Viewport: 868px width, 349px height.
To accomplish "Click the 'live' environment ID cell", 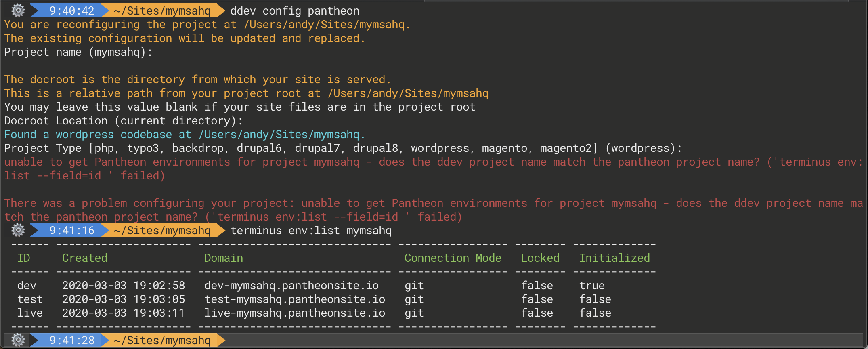I will coord(30,313).
